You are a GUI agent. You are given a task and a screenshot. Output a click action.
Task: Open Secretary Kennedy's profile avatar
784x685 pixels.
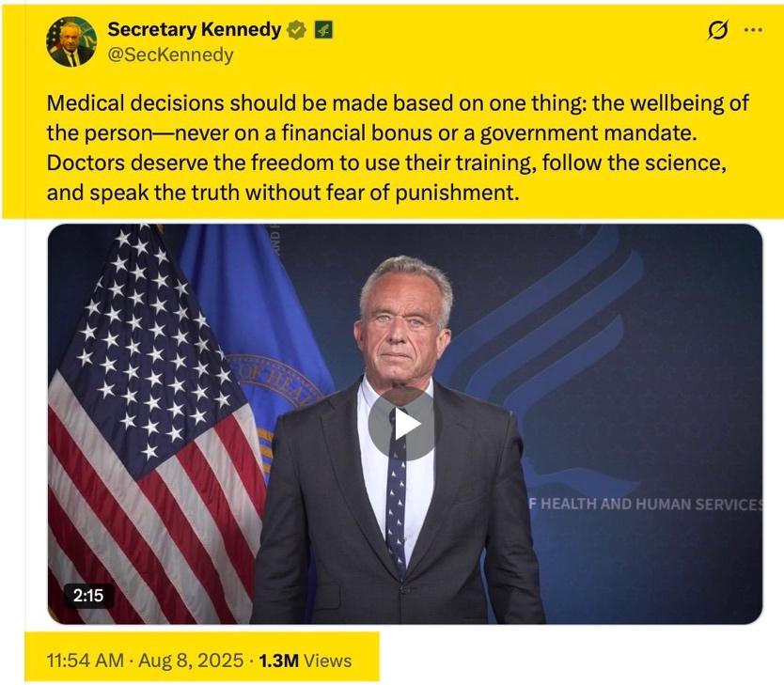[71, 42]
